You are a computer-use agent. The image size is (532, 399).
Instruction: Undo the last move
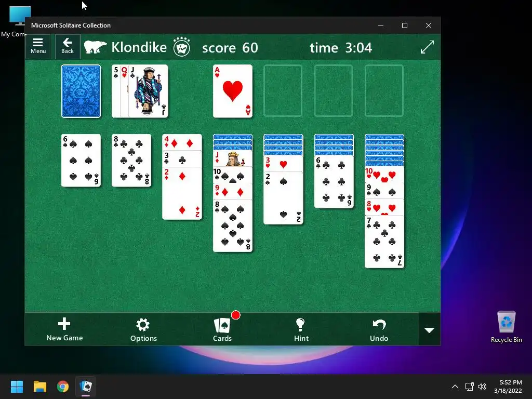pos(379,329)
